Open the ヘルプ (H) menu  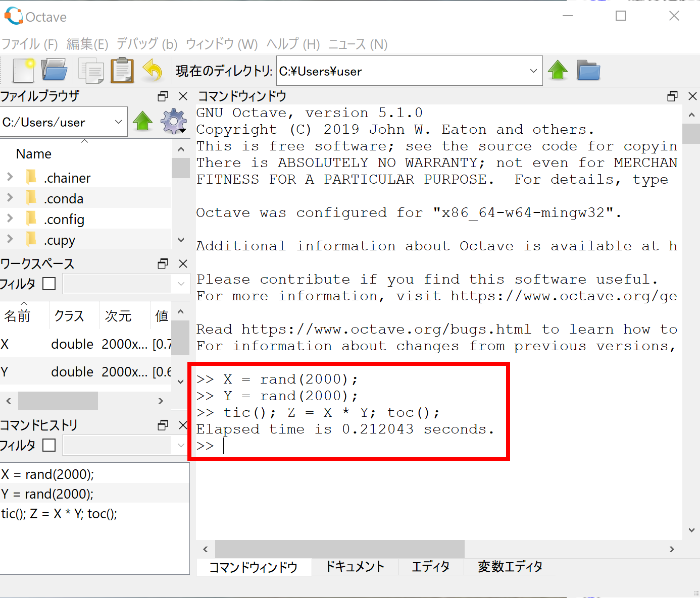[x=293, y=44]
